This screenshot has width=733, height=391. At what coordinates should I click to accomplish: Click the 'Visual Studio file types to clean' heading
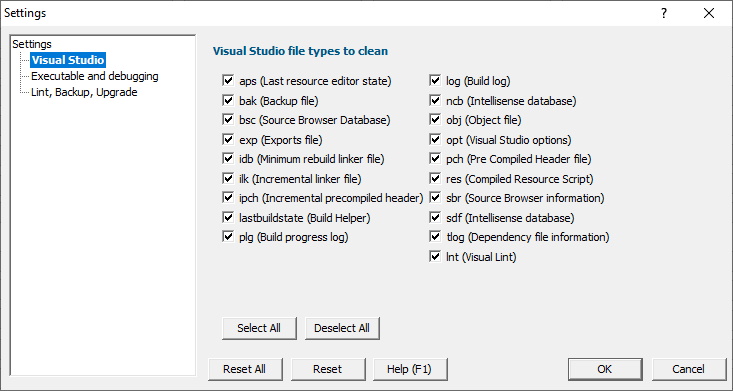(x=300, y=51)
